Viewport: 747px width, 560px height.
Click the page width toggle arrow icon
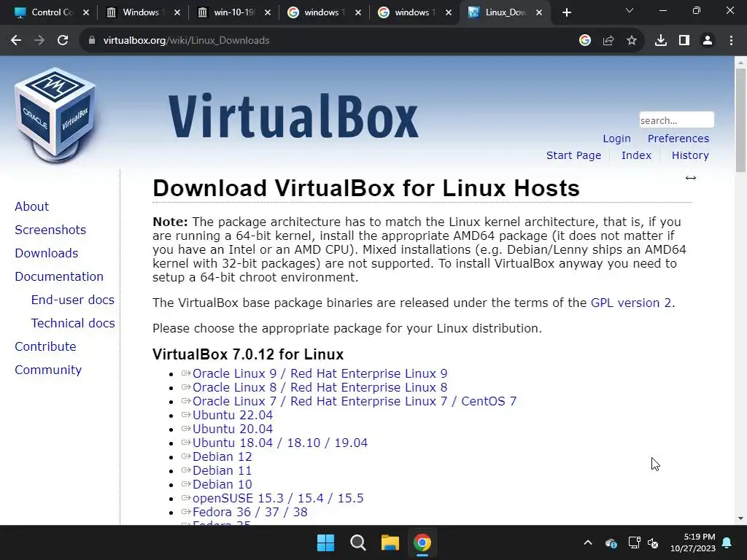[x=691, y=178]
